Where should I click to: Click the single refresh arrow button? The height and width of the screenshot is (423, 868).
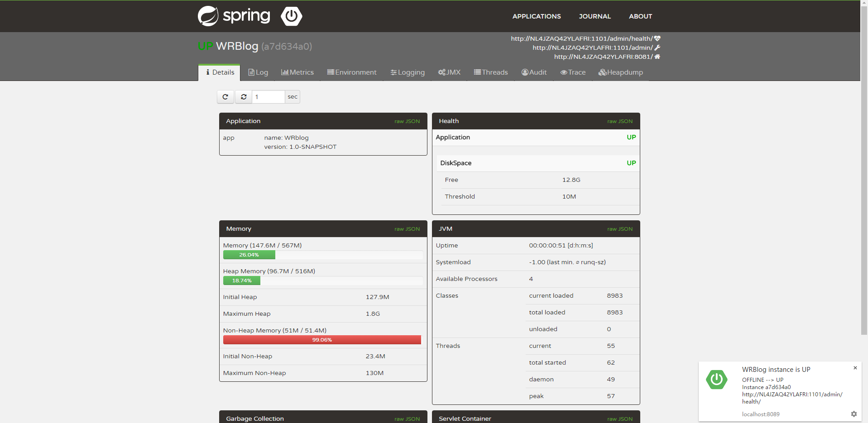(x=225, y=97)
